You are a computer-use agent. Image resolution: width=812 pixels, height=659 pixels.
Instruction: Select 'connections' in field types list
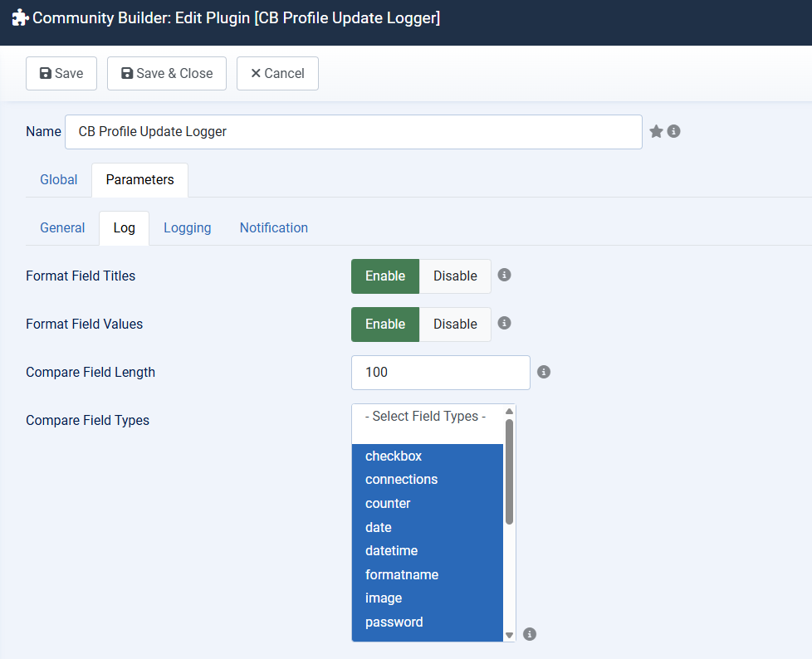[x=428, y=480]
